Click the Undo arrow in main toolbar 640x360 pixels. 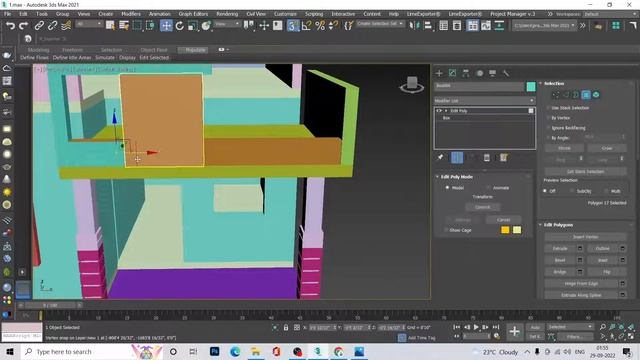(x=10, y=26)
